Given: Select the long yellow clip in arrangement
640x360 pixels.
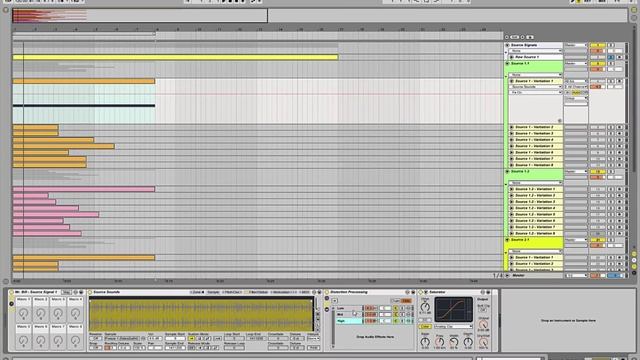Looking at the screenshot, I should [176, 58].
